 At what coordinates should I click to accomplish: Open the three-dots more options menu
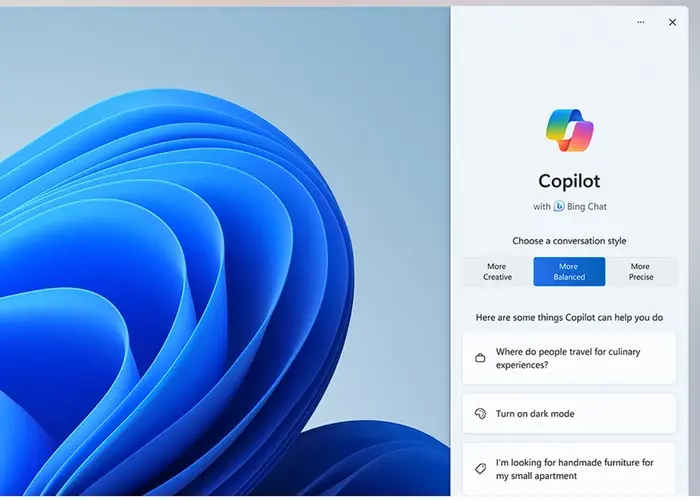pos(641,22)
